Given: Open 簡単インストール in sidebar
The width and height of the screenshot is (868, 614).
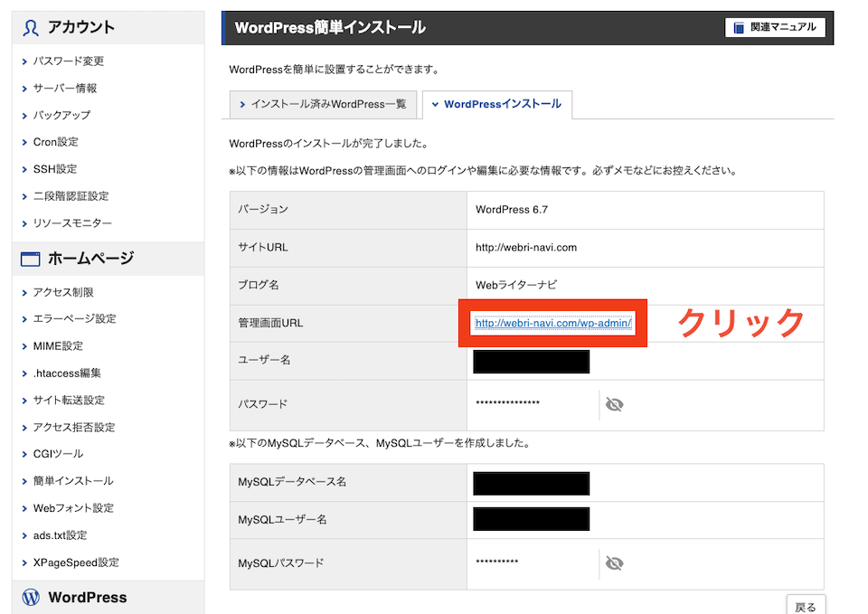Looking at the screenshot, I should (x=73, y=481).
